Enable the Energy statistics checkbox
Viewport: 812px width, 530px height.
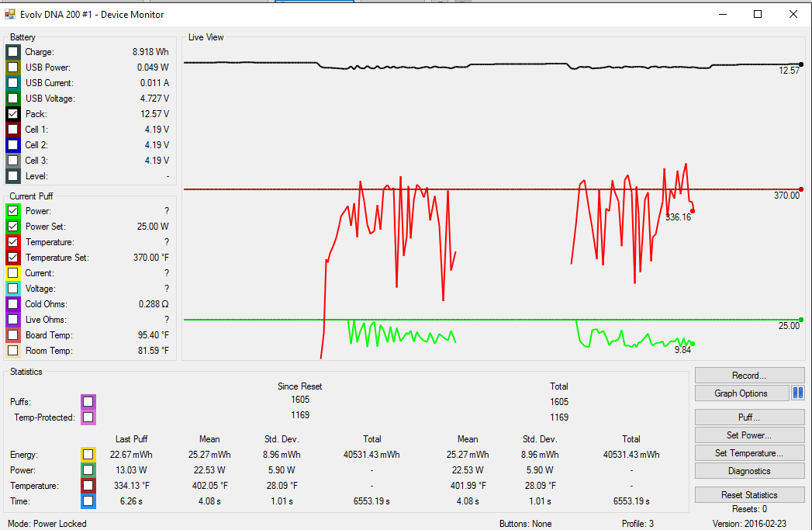(88, 455)
